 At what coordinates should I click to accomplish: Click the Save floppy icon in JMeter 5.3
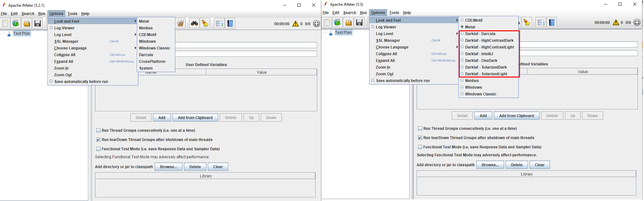point(359,22)
